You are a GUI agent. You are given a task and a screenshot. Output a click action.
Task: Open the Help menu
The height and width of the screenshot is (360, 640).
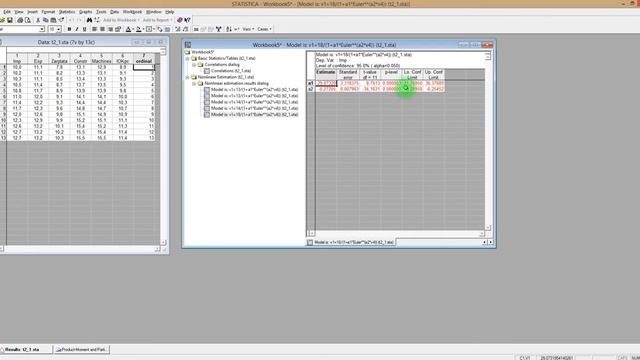click(x=170, y=12)
